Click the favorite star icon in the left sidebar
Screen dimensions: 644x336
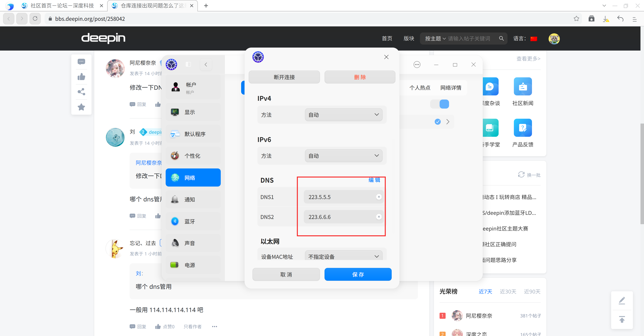point(81,107)
